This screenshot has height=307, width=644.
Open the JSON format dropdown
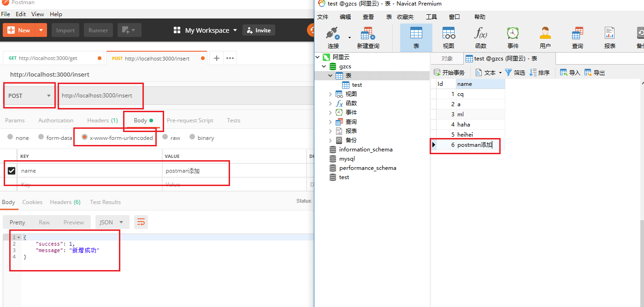[112, 222]
